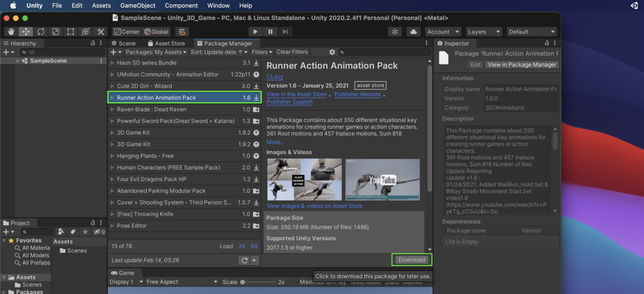The height and width of the screenshot is (294, 644).
Task: Open Hierarchy panel options menu
Action: [101, 43]
